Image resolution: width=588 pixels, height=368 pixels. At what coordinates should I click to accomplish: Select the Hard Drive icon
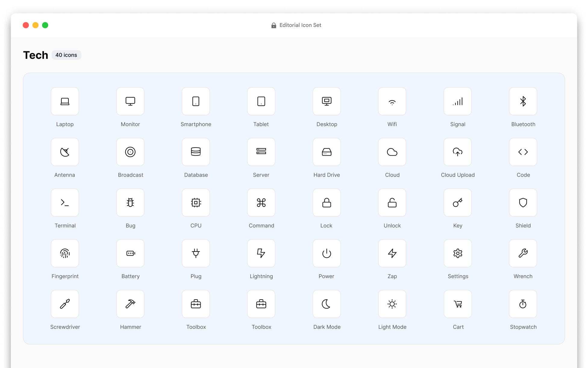click(327, 152)
